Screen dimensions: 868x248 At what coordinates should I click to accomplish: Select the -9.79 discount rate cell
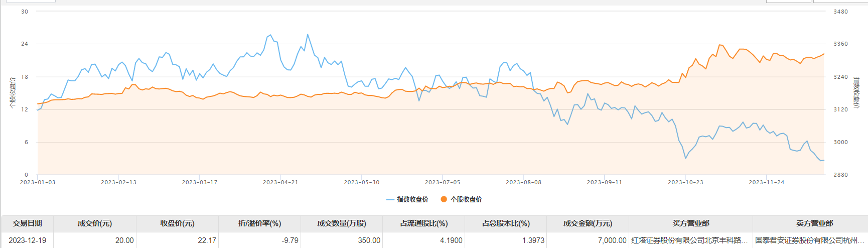[260, 240]
